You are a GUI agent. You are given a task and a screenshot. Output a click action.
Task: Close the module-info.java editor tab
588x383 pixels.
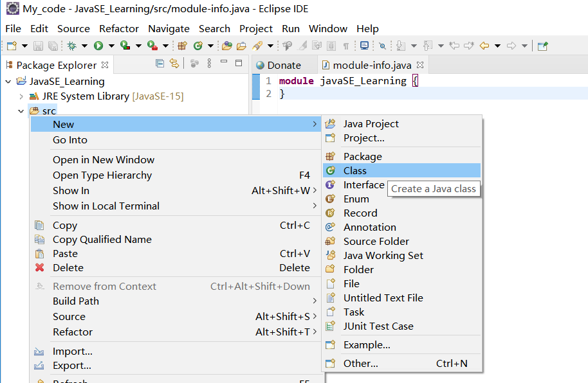click(x=420, y=65)
